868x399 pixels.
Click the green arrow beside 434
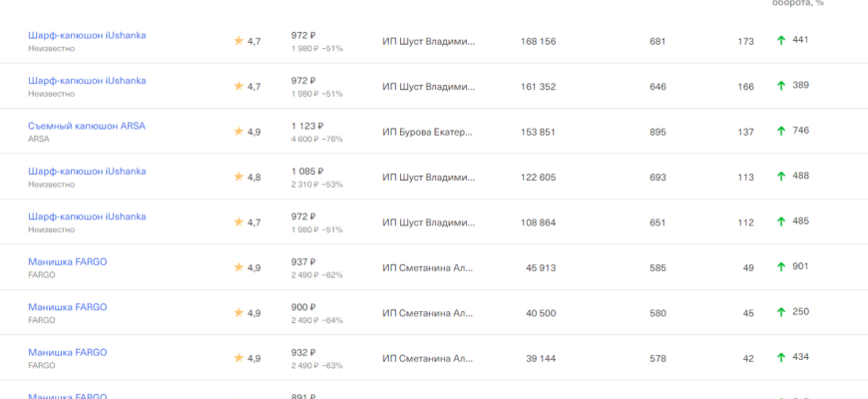tap(781, 358)
